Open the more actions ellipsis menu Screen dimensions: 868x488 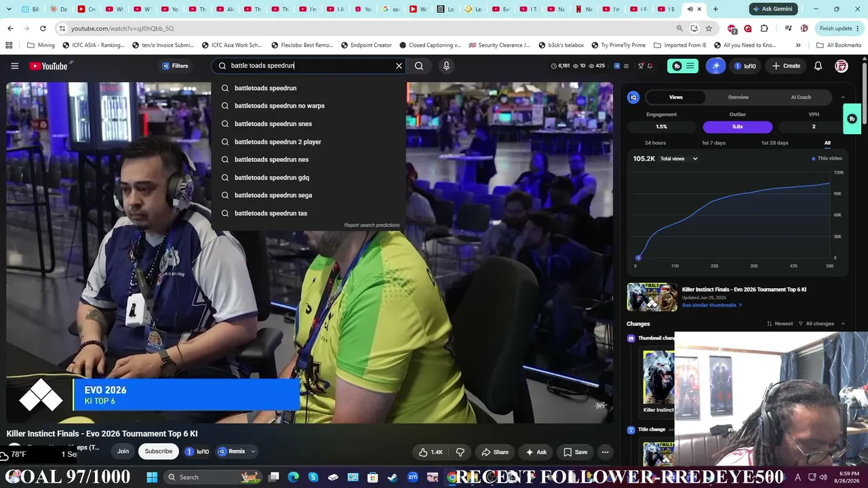(x=605, y=452)
